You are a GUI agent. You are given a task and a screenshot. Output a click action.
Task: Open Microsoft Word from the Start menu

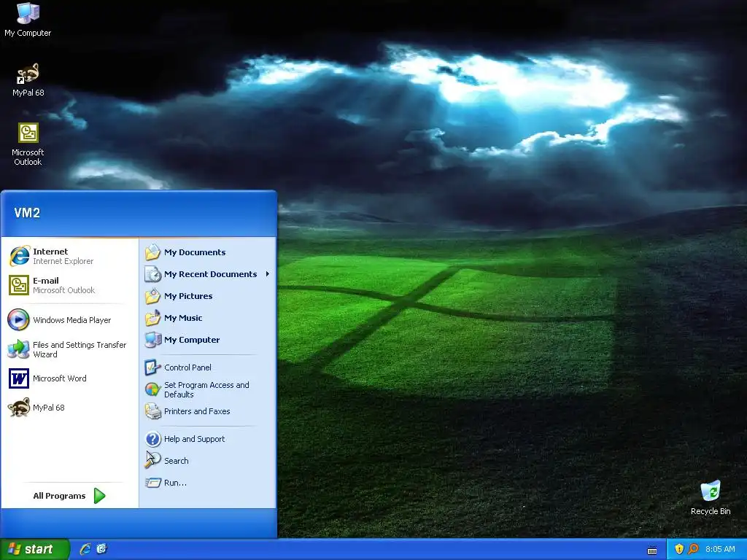(x=69, y=378)
